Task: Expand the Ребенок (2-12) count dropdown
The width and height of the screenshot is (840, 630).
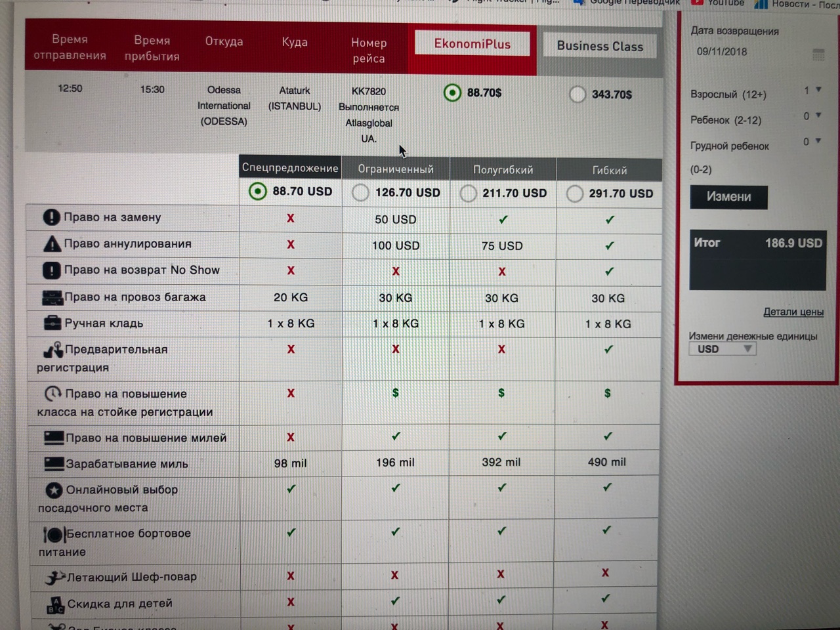Action: point(812,115)
